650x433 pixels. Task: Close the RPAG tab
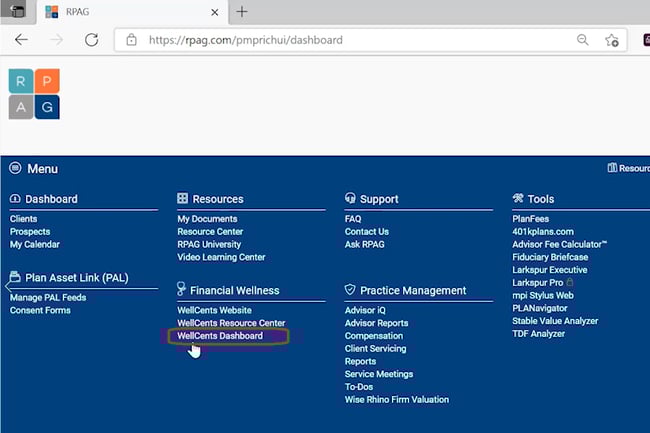(x=214, y=12)
